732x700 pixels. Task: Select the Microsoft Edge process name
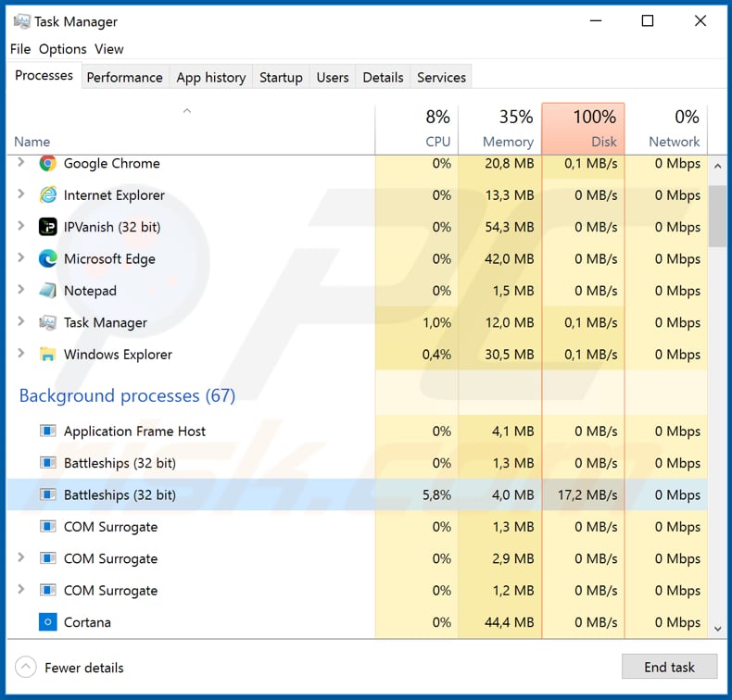click(x=109, y=259)
